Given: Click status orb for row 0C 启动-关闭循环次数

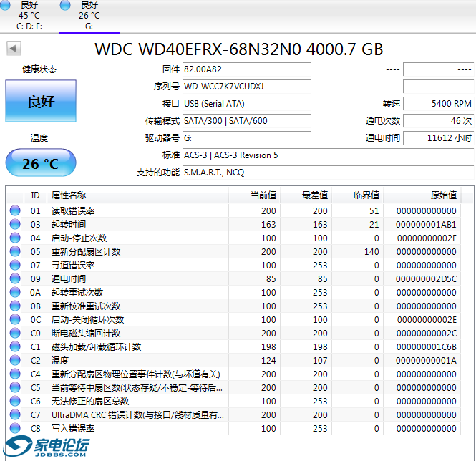Looking at the screenshot, I should (15, 319).
